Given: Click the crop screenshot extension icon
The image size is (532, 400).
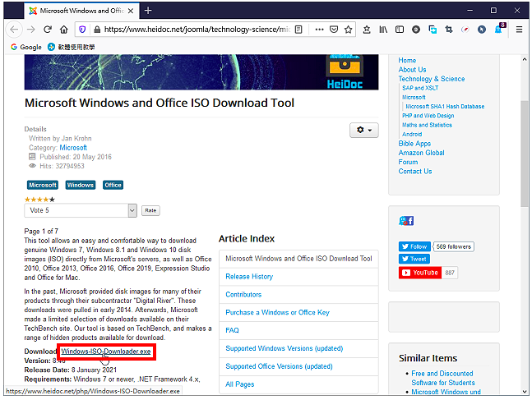Looking at the screenshot, I should pos(449,30).
